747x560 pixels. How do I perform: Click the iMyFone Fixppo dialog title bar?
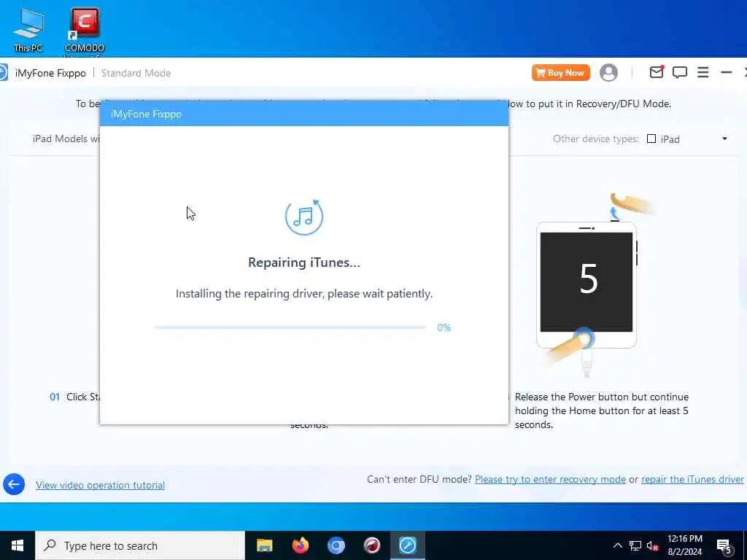(304, 113)
